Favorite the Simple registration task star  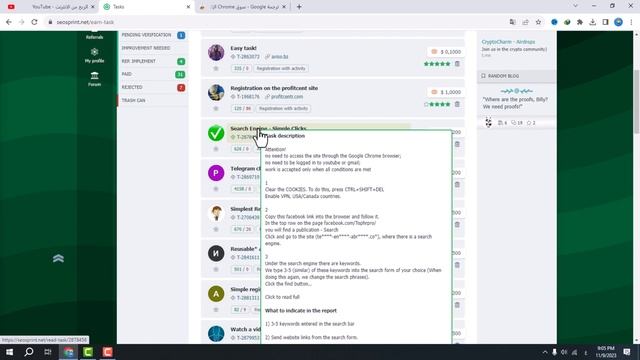click(216, 310)
